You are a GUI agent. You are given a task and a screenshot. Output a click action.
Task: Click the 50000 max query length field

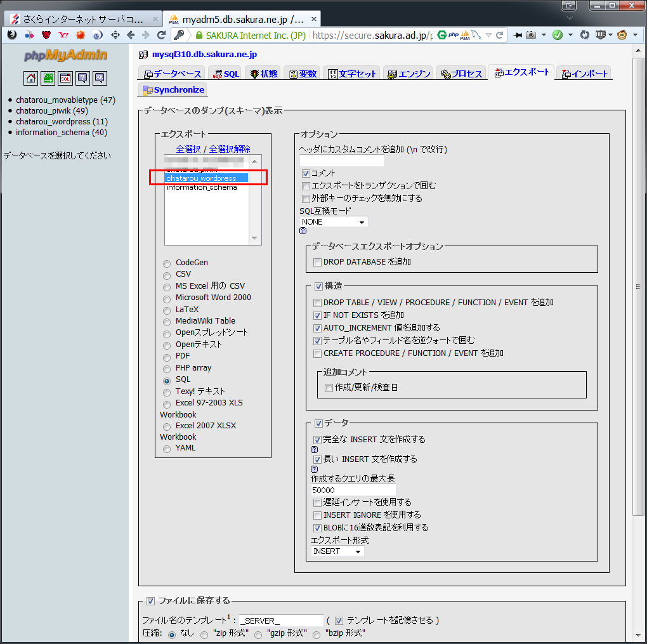(x=353, y=490)
